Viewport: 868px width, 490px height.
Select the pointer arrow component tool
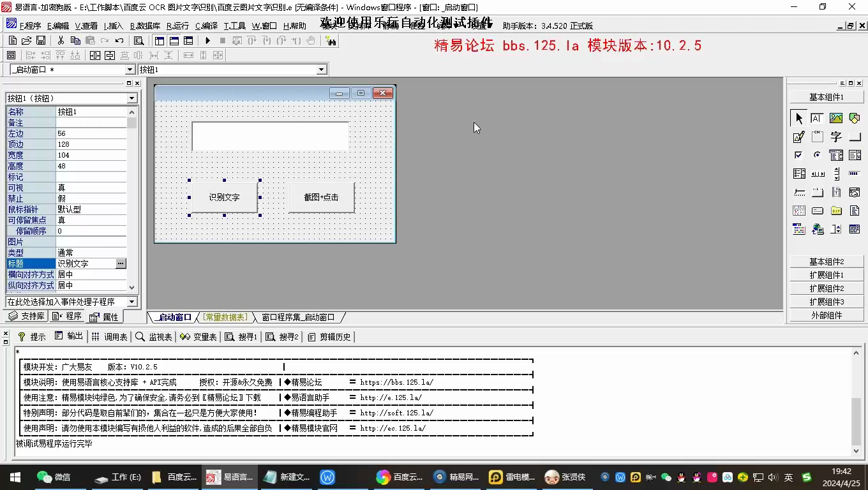pyautogui.click(x=799, y=118)
